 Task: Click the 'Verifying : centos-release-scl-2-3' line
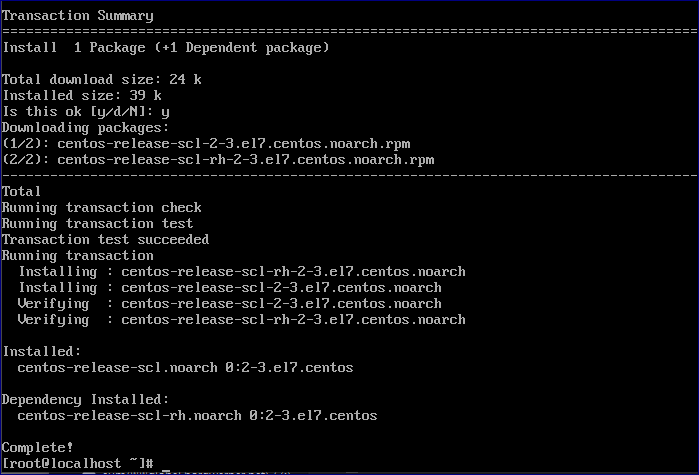pyautogui.click(x=230, y=304)
